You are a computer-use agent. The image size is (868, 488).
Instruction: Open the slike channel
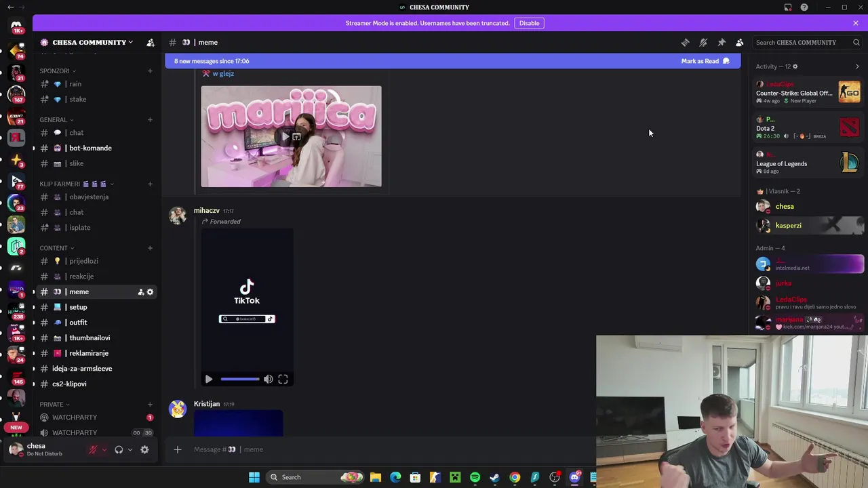(97, 163)
